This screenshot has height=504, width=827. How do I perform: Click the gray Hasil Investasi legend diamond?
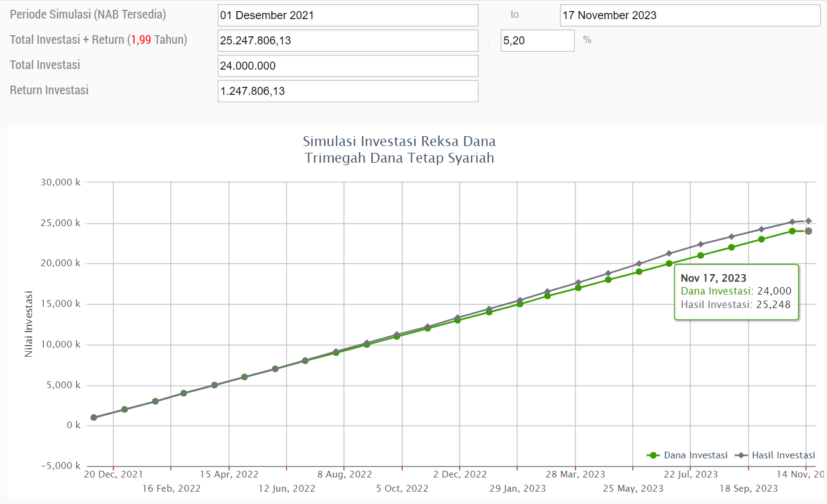pyautogui.click(x=741, y=455)
